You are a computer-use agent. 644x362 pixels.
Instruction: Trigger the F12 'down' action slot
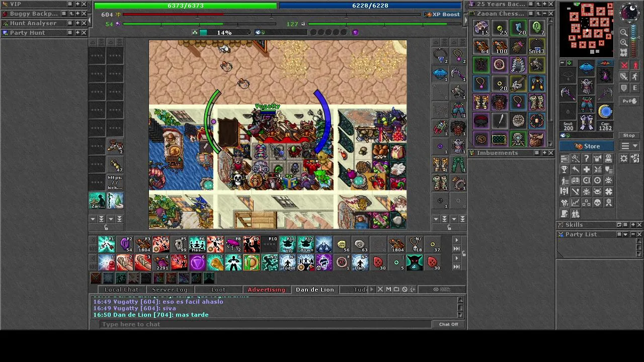pyautogui.click(x=306, y=244)
